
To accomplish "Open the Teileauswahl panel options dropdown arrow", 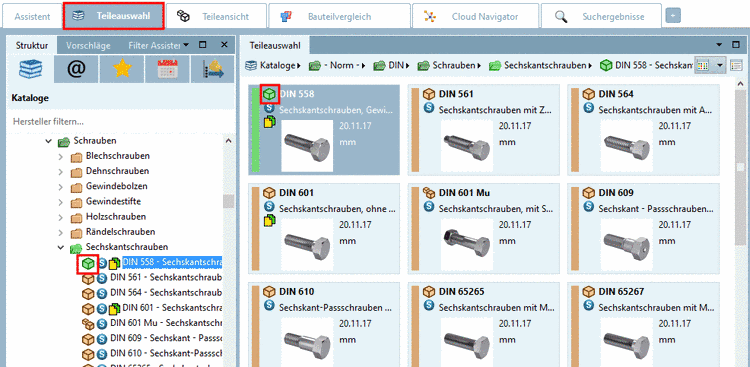I will 719,44.
